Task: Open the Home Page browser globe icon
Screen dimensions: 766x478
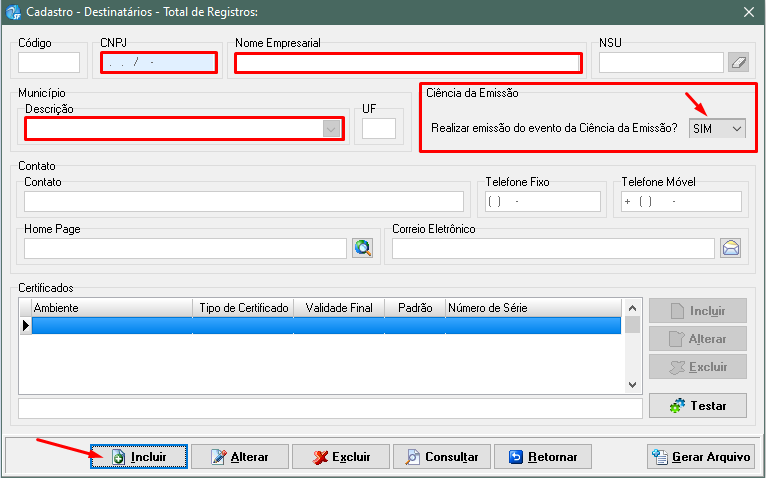Action: (362, 248)
